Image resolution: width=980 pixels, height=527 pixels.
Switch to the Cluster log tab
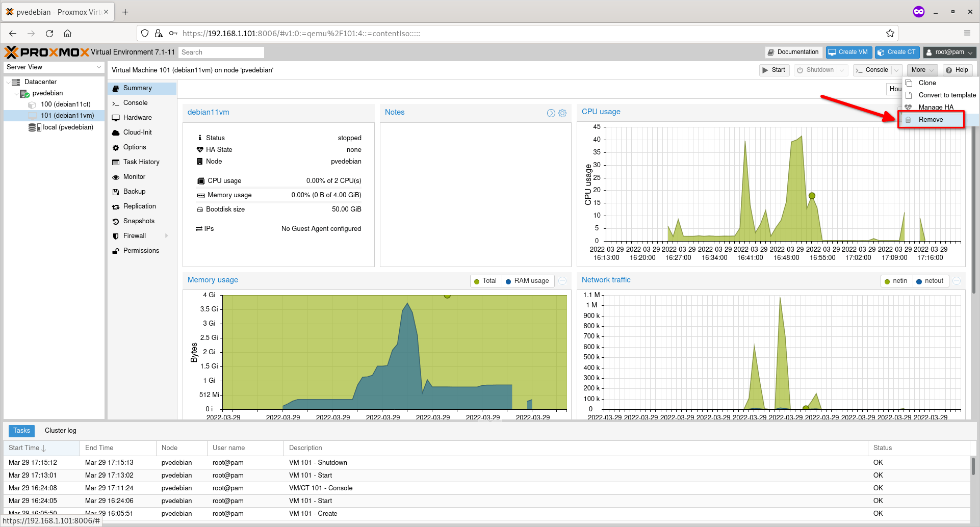point(61,431)
